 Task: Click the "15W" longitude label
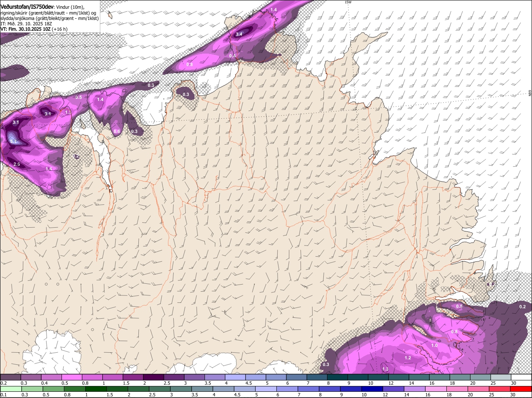(x=348, y=2)
